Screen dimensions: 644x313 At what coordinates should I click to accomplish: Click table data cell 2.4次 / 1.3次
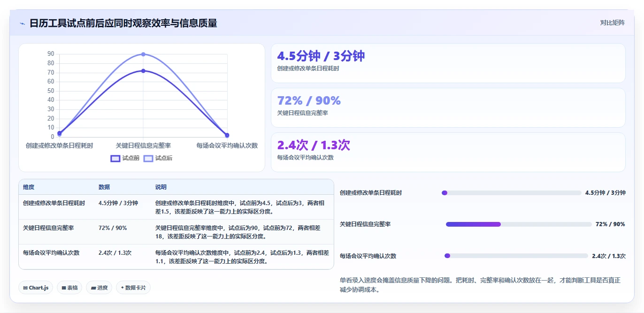coord(115,253)
